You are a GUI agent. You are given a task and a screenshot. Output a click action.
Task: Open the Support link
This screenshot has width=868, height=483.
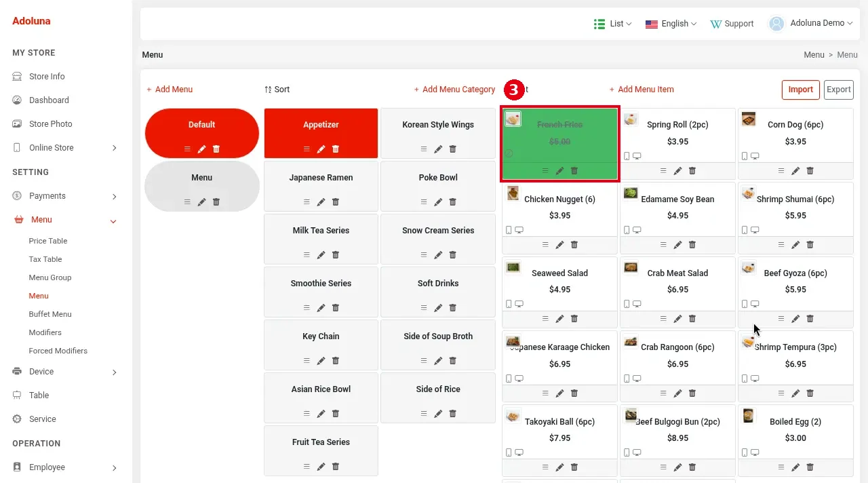coord(732,24)
